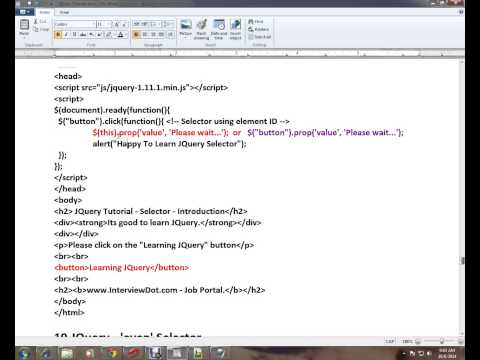Viewport: 480px width, 360px height.
Task: Grow the font size with the A-up icon
Action: (117, 24)
